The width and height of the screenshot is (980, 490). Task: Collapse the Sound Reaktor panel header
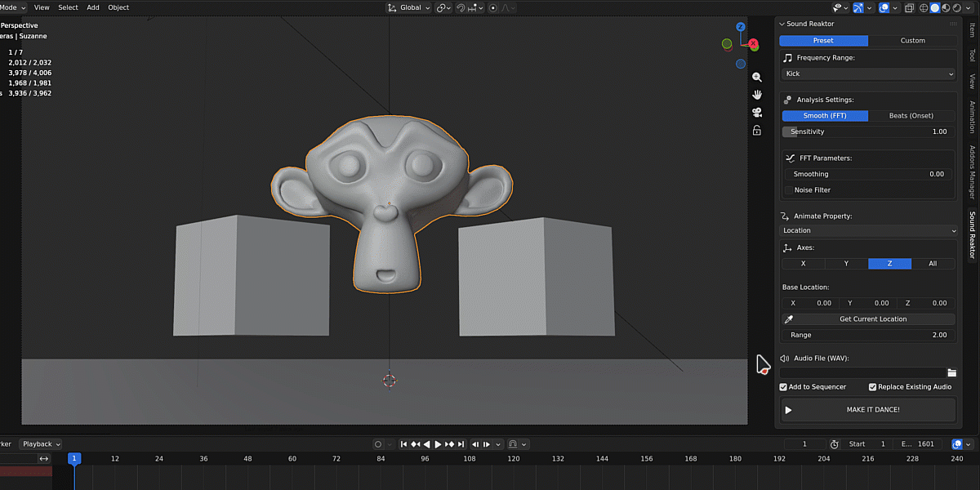[x=782, y=24]
